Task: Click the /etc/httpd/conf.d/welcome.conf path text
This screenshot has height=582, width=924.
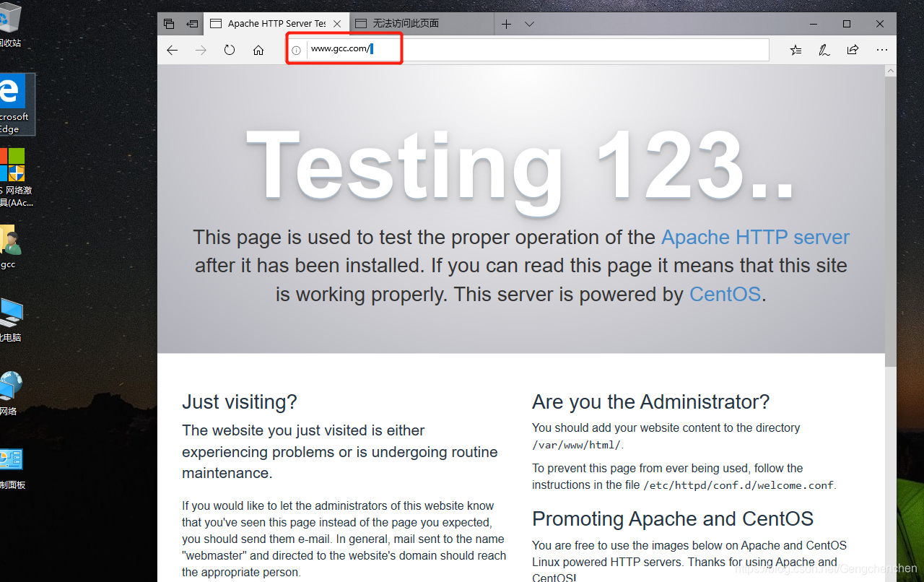Action: click(x=738, y=485)
